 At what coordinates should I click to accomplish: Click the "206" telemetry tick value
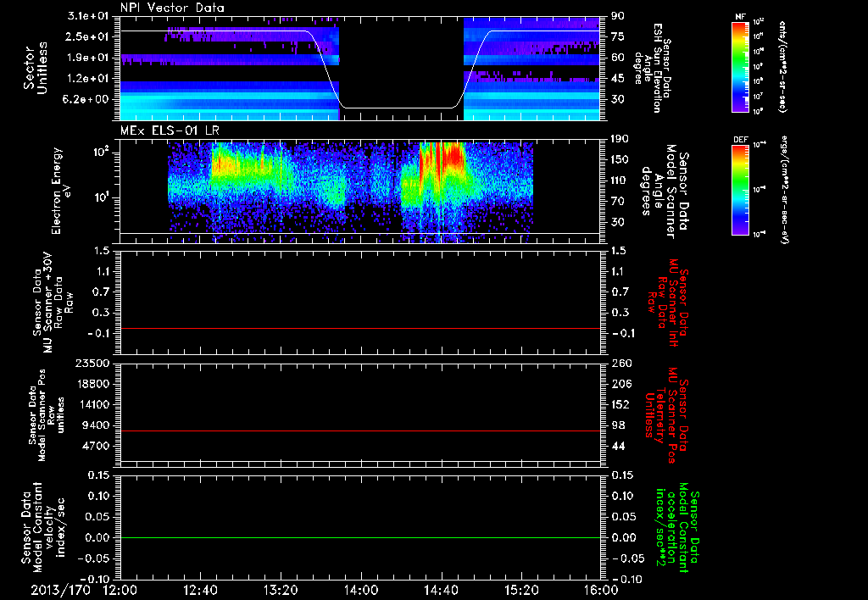coord(621,384)
